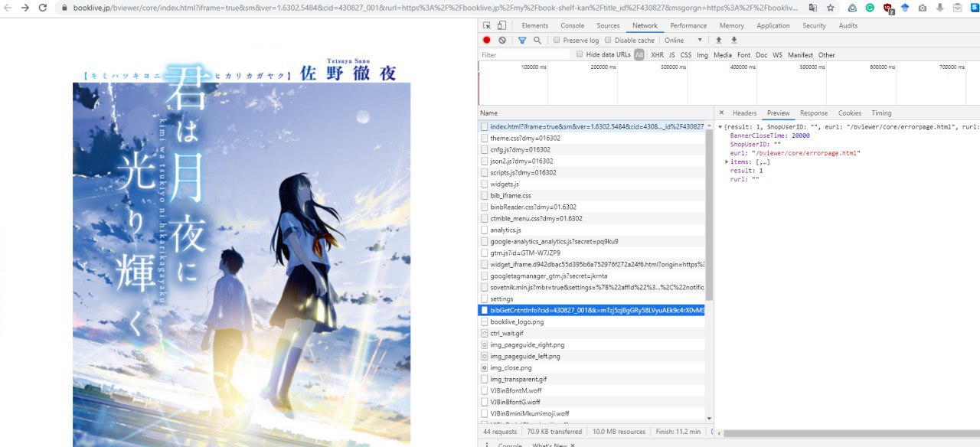The height and width of the screenshot is (447, 980).
Task: Select the settings request row
Action: 592,299
